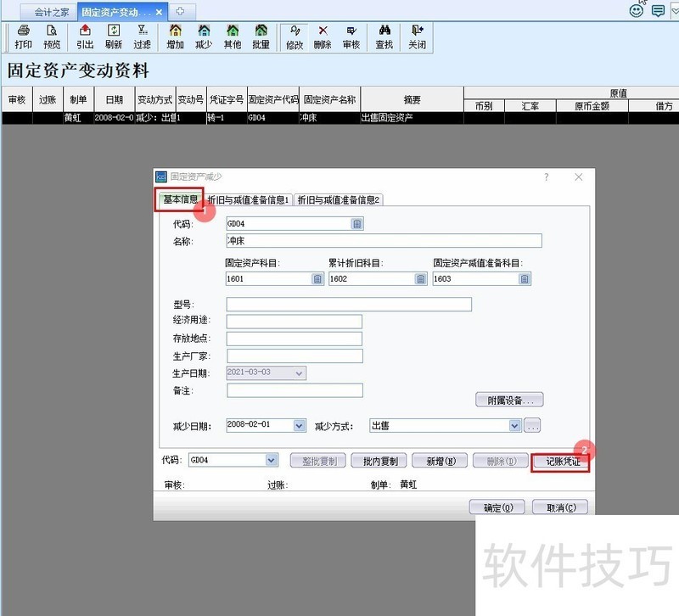Click the 变动方式 column header

[155, 99]
